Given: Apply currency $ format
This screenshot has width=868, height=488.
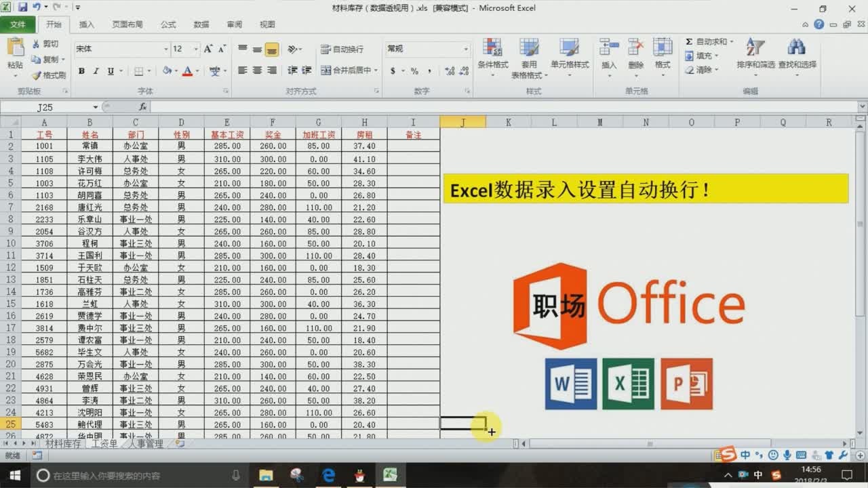Looking at the screenshot, I should tap(393, 70).
